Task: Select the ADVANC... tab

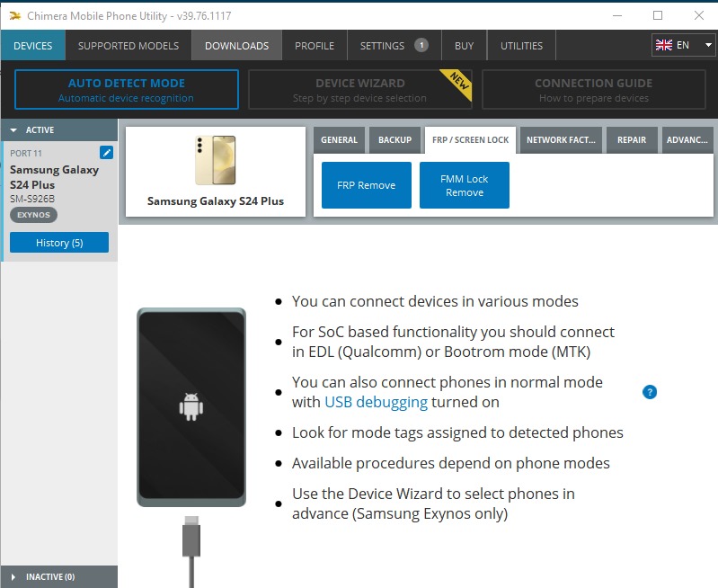Action: pos(687,139)
